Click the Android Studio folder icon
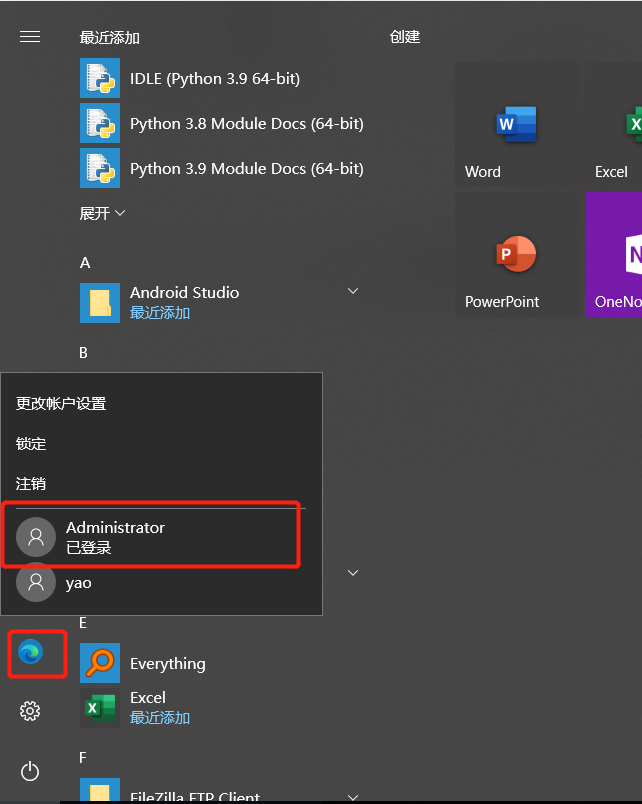The width and height of the screenshot is (642, 804). 100,303
